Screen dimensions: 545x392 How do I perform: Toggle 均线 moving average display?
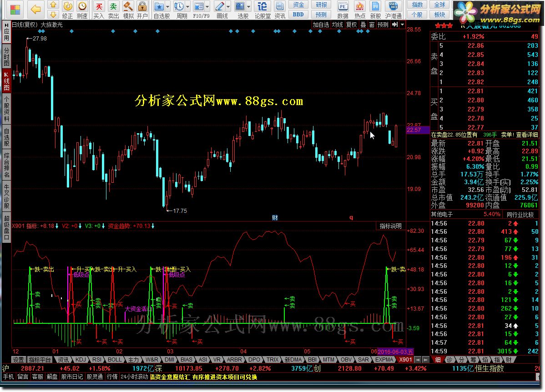[337, 25]
